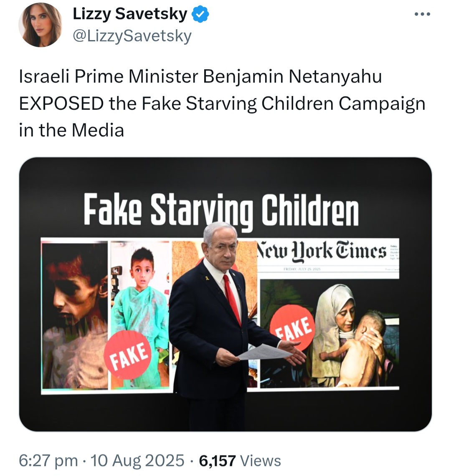
Task: Click the red tie of man in suit
Action: [x=232, y=299]
